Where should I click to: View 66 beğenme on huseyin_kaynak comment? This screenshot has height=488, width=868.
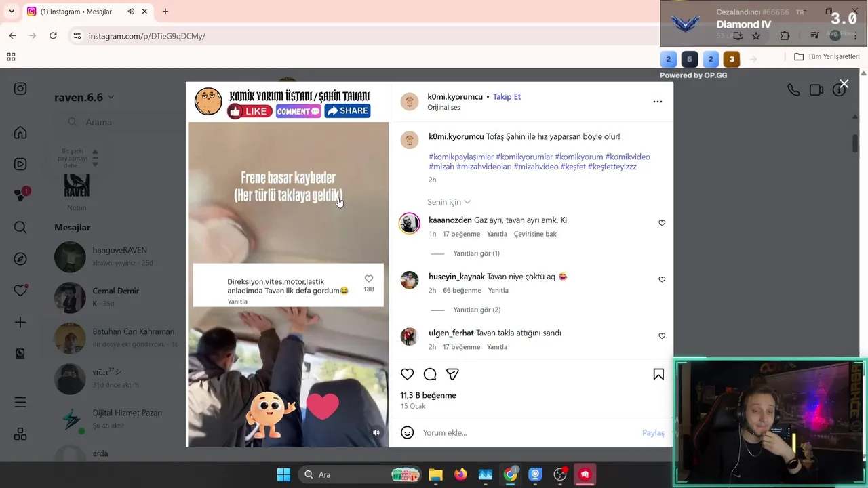click(462, 290)
